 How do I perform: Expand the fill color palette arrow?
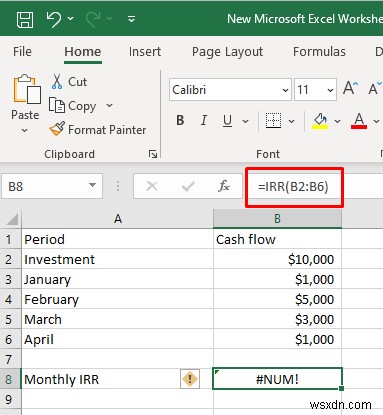pos(337,121)
